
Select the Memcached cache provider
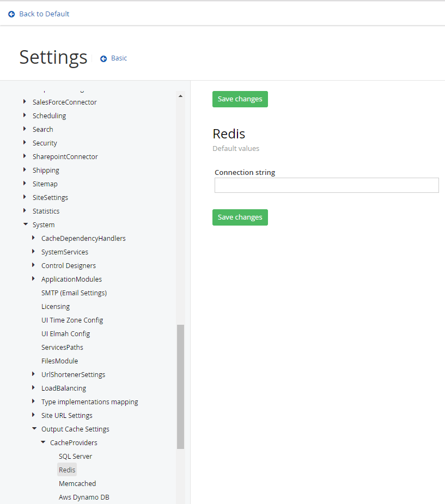point(77,483)
